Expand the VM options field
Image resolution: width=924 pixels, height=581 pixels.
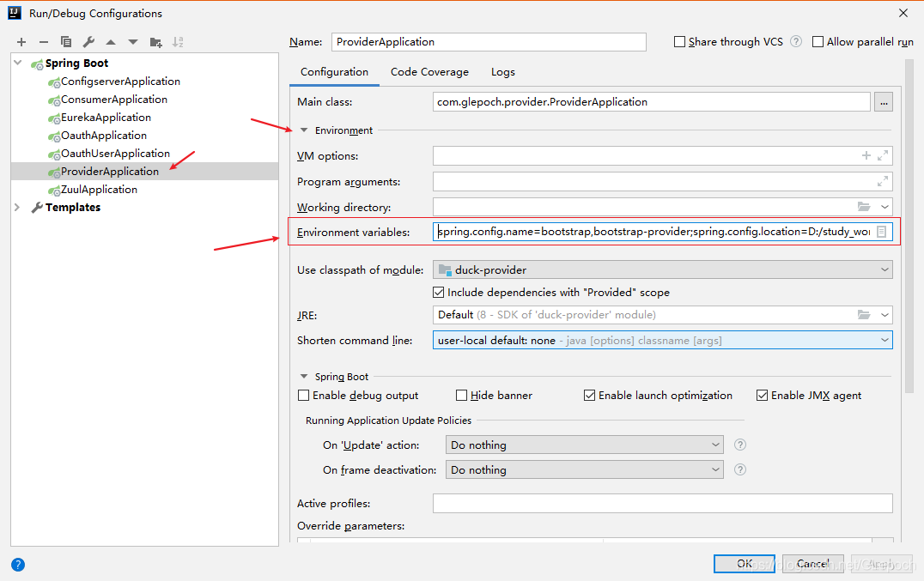click(883, 155)
